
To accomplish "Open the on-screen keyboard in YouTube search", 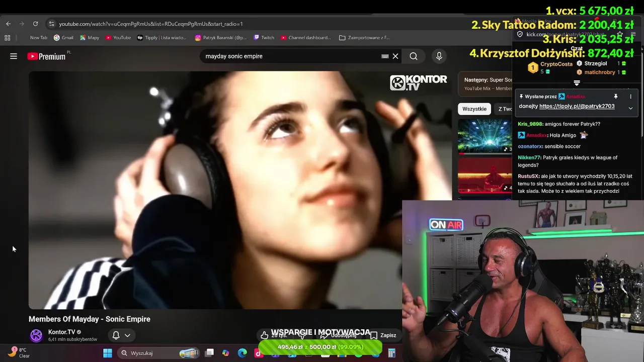I will pyautogui.click(x=385, y=56).
